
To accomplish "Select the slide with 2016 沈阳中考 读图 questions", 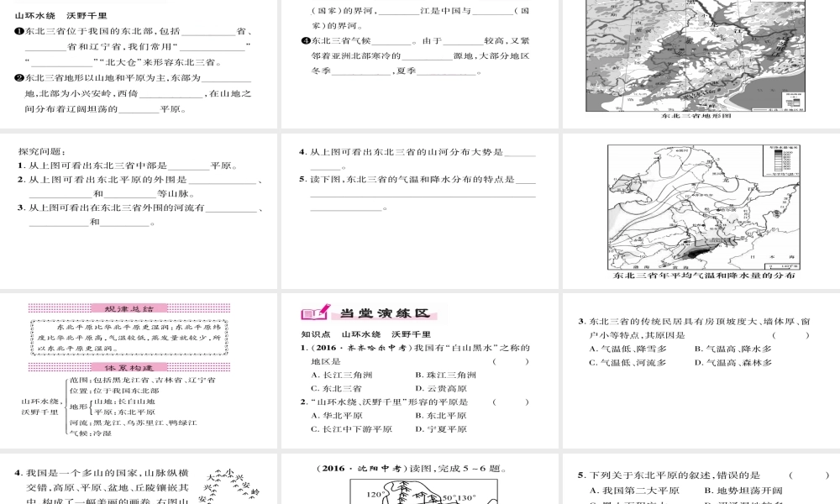I will point(419,479).
